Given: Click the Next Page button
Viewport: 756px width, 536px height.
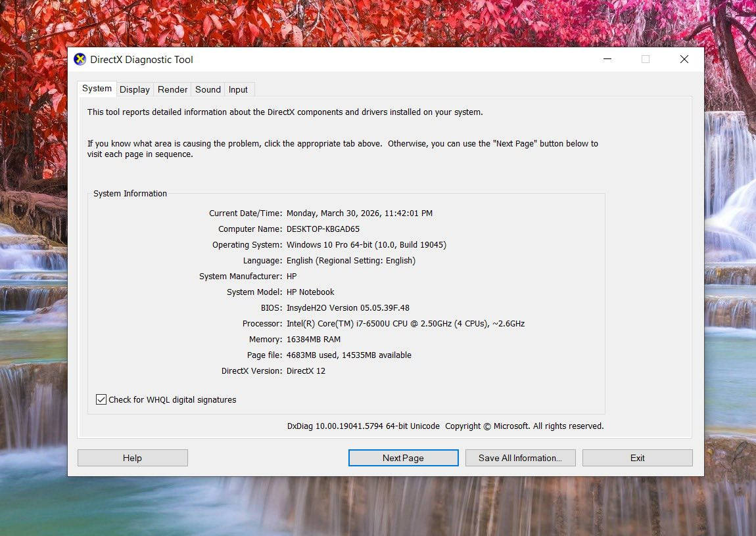Looking at the screenshot, I should (x=403, y=458).
